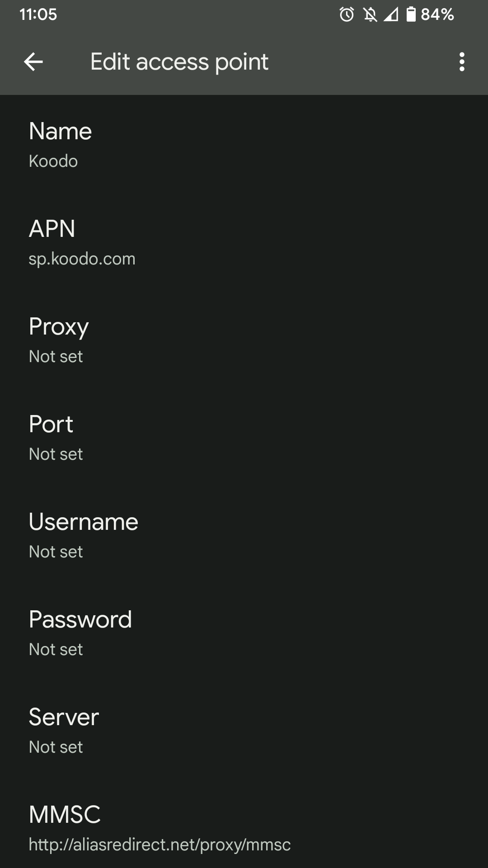Tap the cellular signal strength icon
Screen dimensions: 488x868
click(x=391, y=14)
